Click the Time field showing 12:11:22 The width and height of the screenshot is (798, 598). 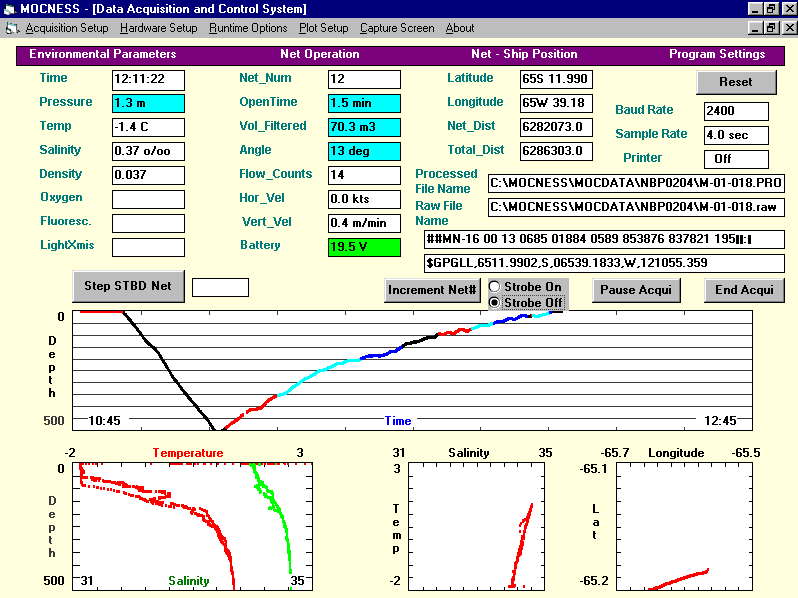pyautogui.click(x=148, y=79)
